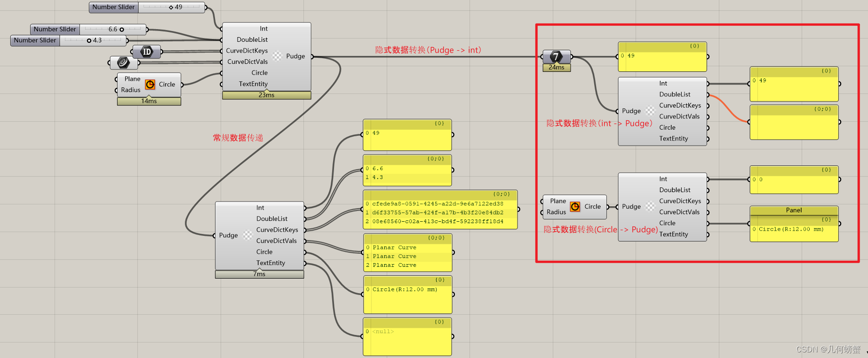Select the d6f33755-57ab GUID row

click(440, 212)
